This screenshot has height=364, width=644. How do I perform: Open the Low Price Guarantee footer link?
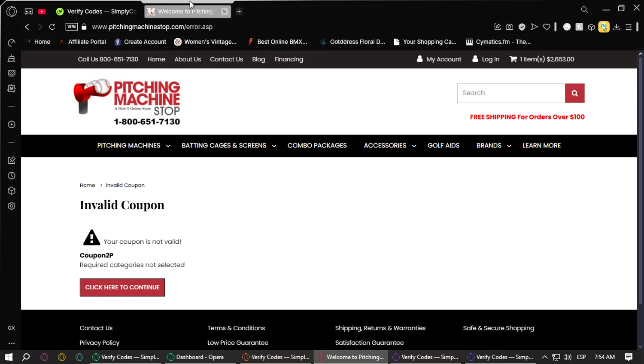238,343
